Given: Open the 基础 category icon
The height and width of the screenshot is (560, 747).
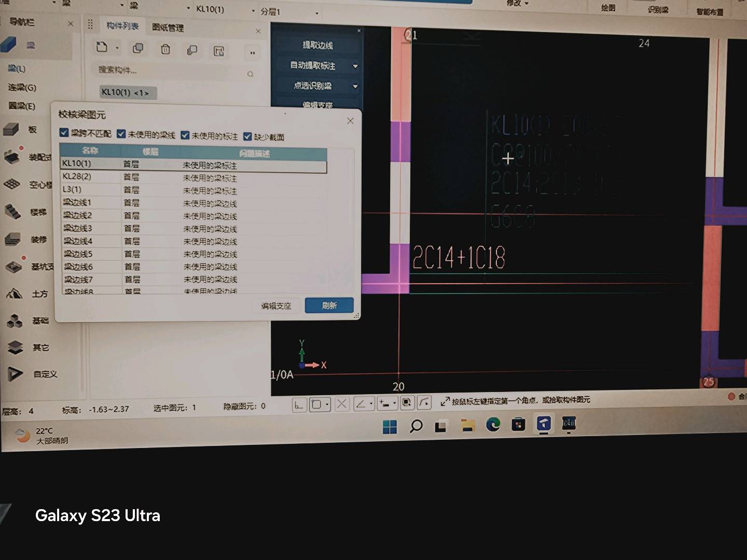Looking at the screenshot, I should 15,321.
